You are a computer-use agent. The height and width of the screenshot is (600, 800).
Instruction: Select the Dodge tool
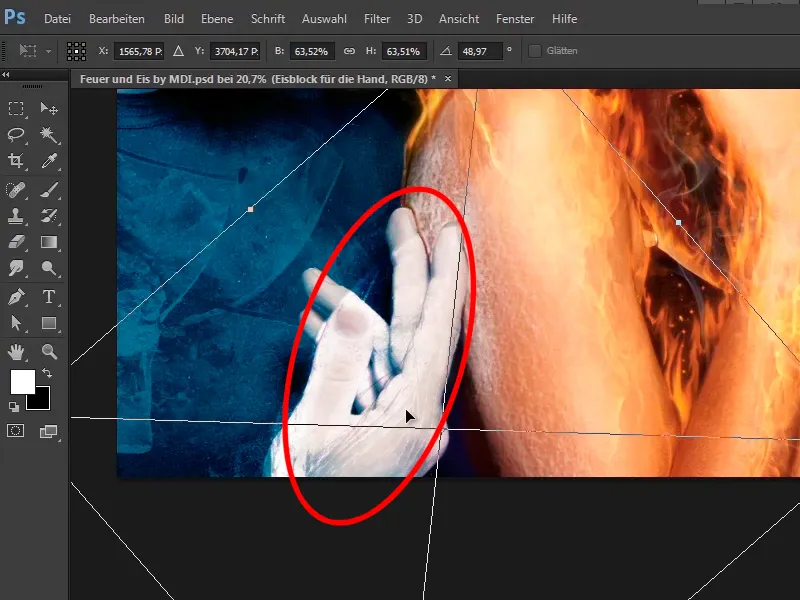click(x=49, y=268)
